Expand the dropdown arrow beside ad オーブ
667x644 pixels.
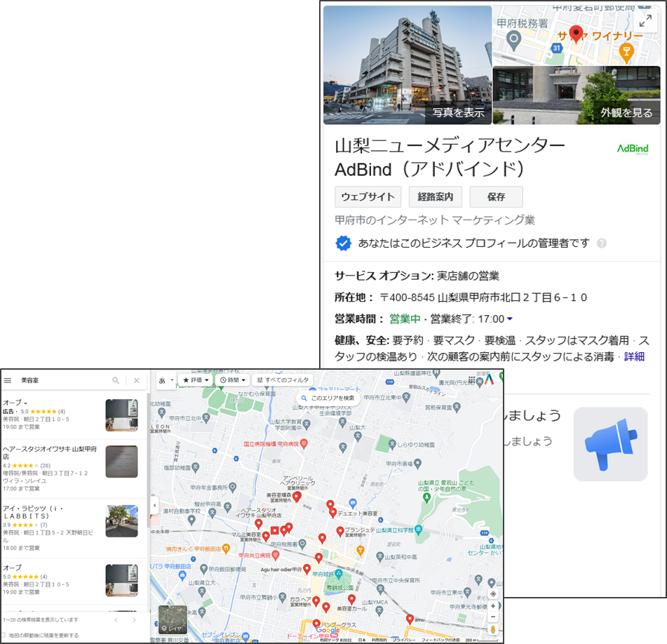pyautogui.click(x=25, y=403)
